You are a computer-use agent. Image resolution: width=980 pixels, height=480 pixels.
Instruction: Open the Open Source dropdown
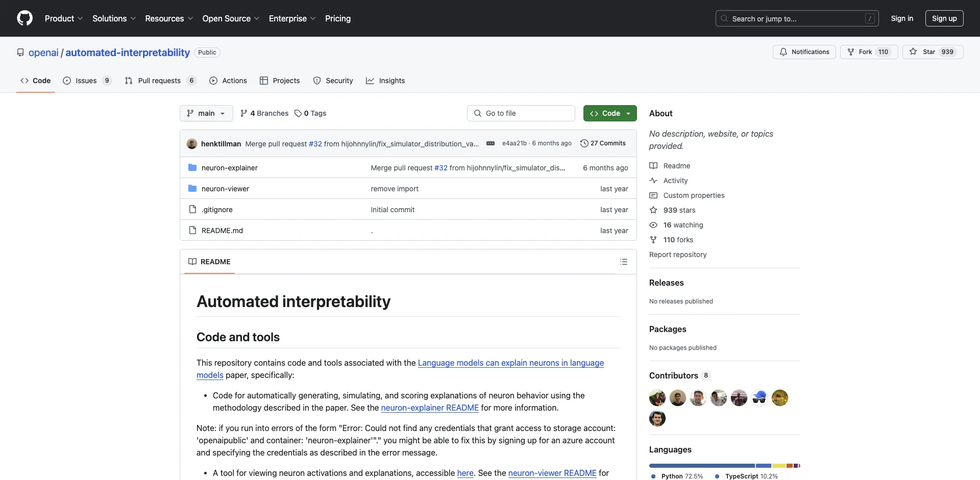(231, 18)
